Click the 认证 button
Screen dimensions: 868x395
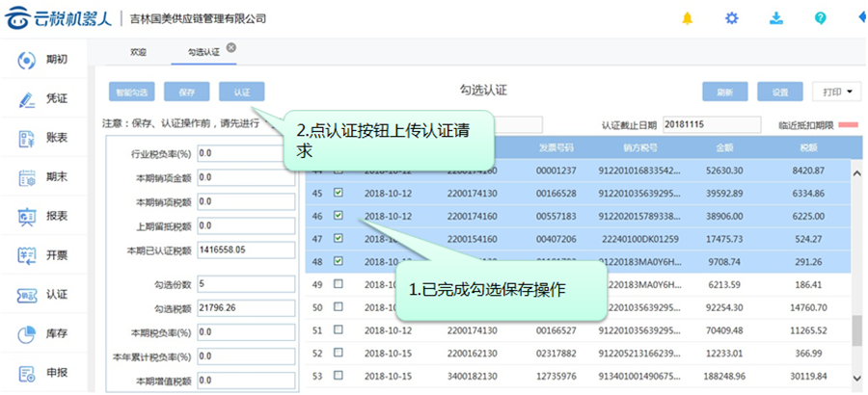(x=241, y=92)
